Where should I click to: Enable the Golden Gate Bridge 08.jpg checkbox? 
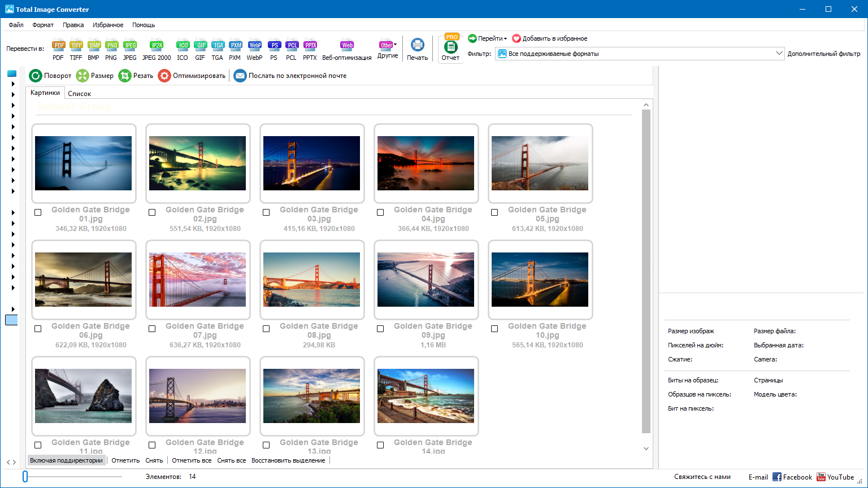point(266,329)
